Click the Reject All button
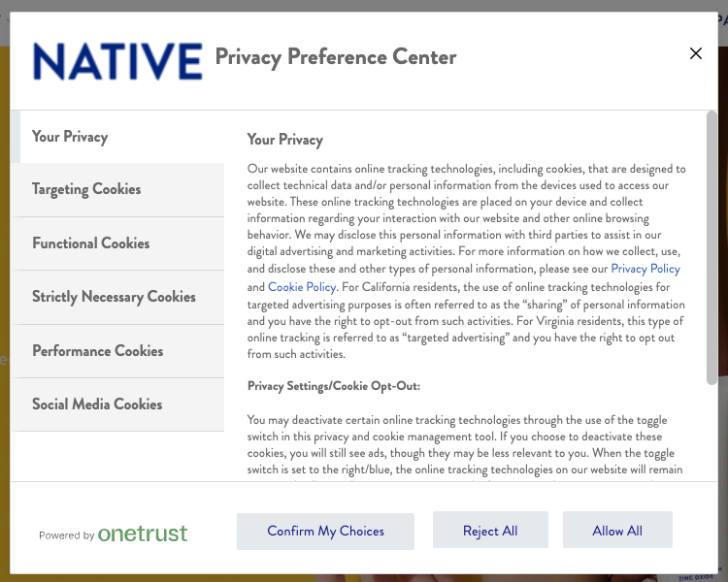 point(490,531)
